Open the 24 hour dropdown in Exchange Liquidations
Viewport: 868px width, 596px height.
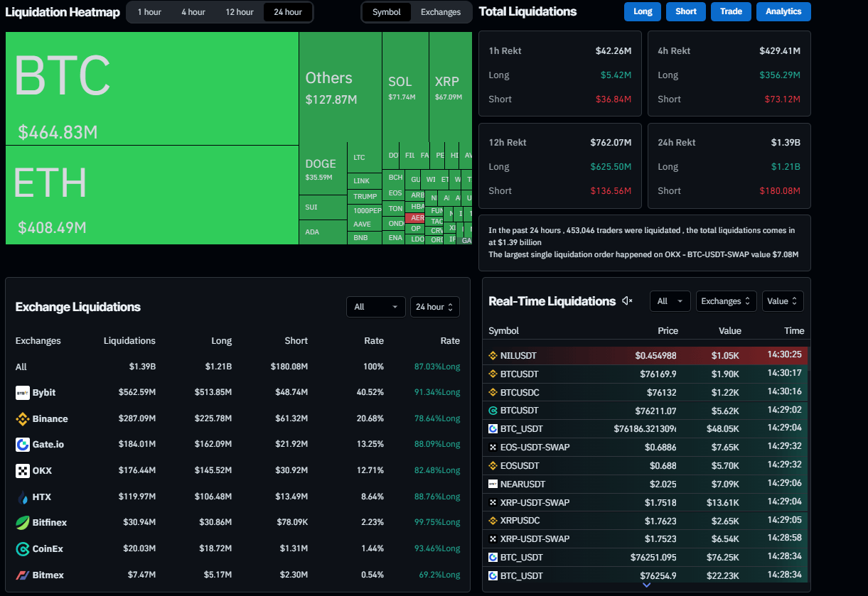[434, 307]
